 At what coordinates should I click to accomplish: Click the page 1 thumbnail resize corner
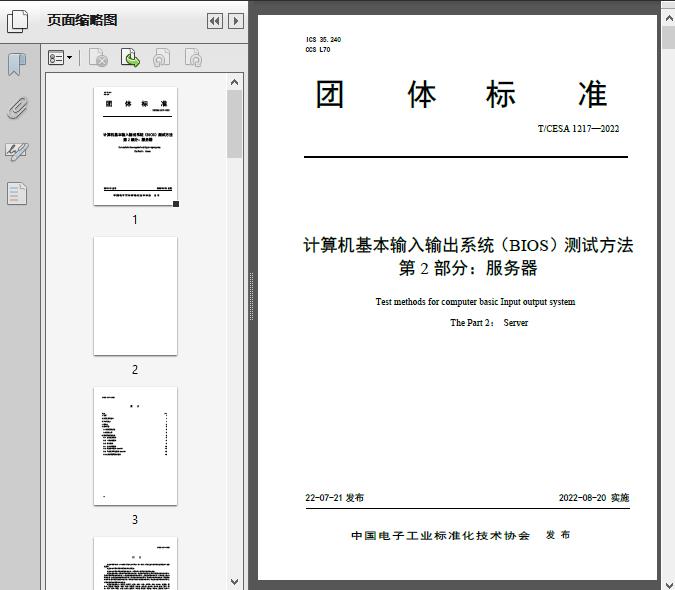click(176, 204)
